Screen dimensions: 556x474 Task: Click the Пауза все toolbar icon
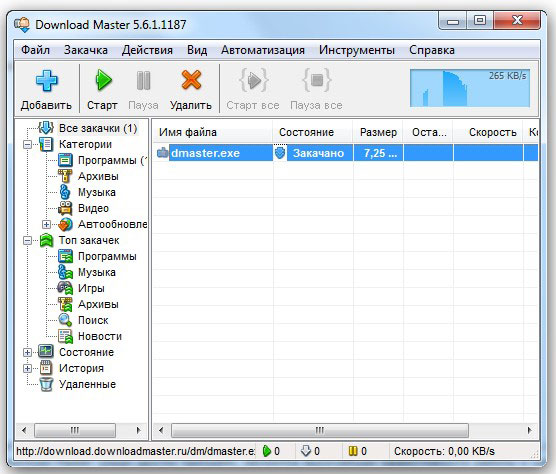click(x=317, y=80)
